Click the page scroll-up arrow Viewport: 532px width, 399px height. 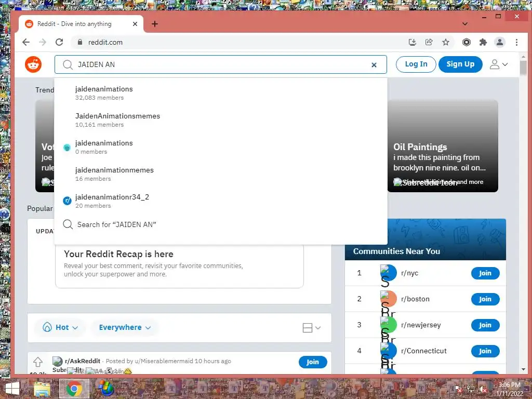[x=523, y=57]
